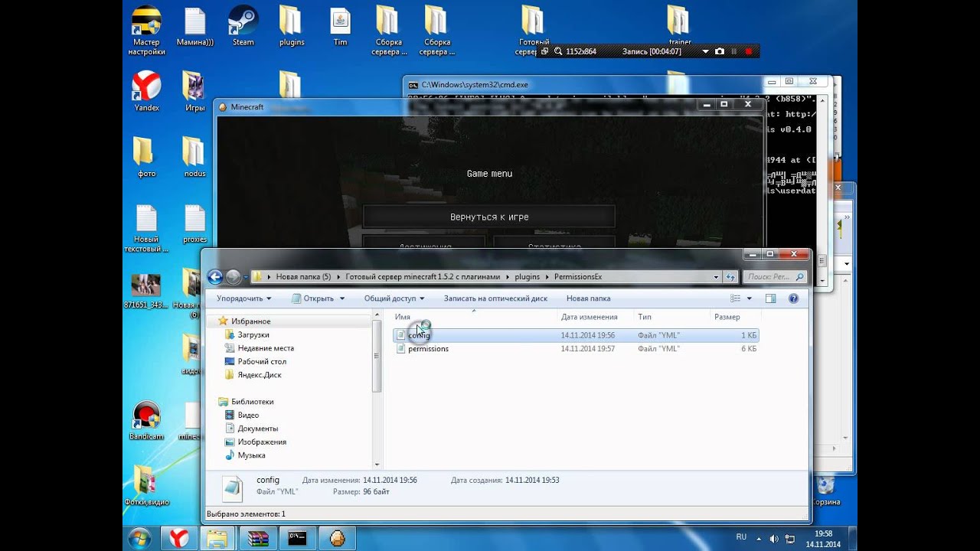Viewport: 980px width, 551px height.
Task: Click the Bandicam magnifier zoom icon
Action: click(558, 51)
